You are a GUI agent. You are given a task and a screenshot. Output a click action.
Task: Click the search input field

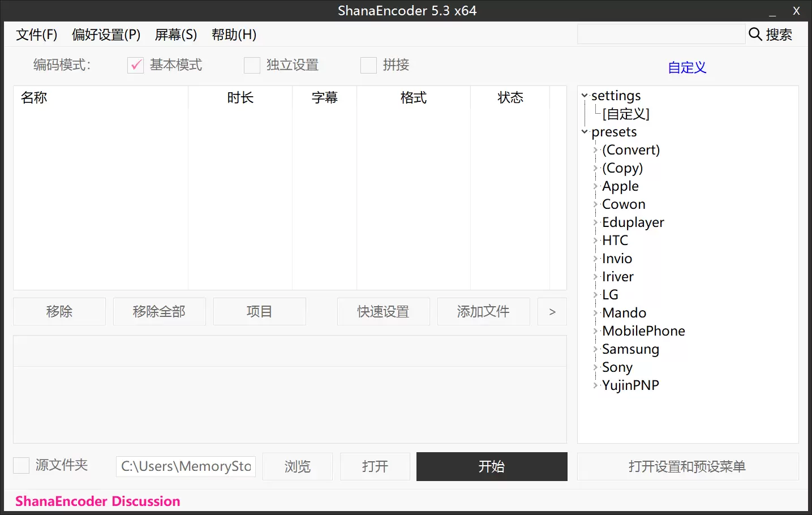(x=661, y=34)
